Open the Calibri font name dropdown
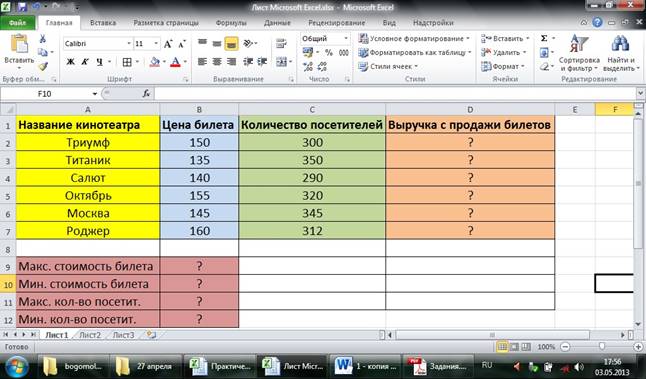The height and width of the screenshot is (379, 646). [x=129, y=44]
